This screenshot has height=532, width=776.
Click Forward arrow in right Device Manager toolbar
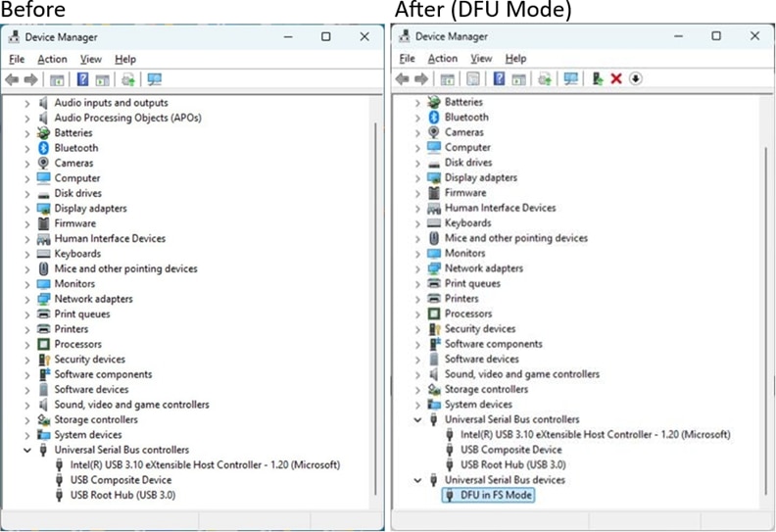coord(421,78)
